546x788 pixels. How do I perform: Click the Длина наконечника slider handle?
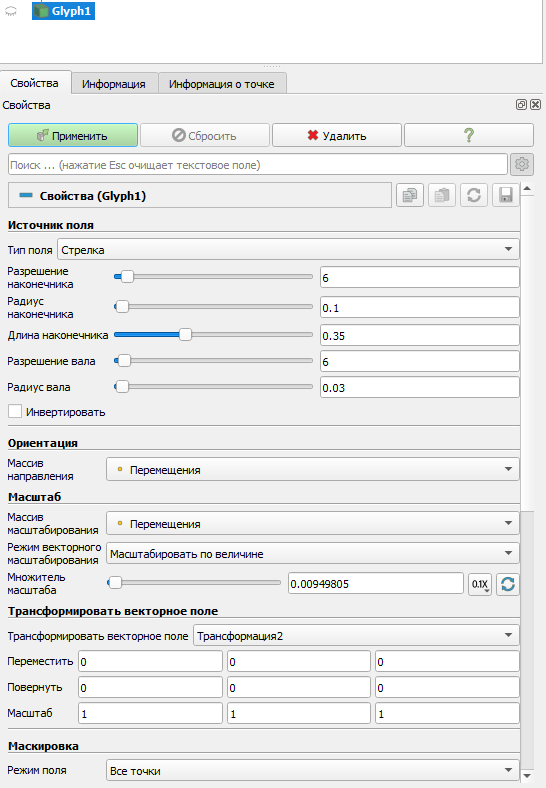[x=185, y=335]
